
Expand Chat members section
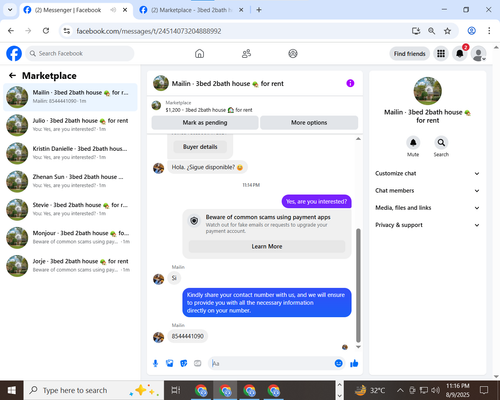pos(427,191)
